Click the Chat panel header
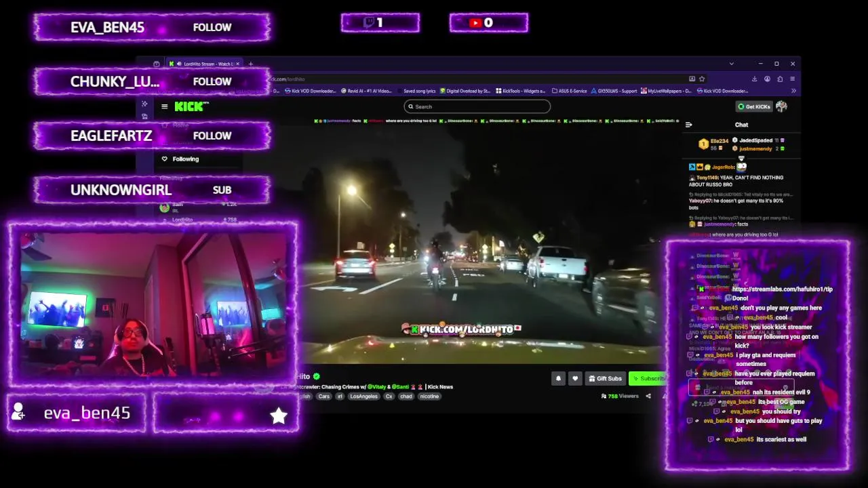Image resolution: width=868 pixels, height=488 pixels. (741, 125)
